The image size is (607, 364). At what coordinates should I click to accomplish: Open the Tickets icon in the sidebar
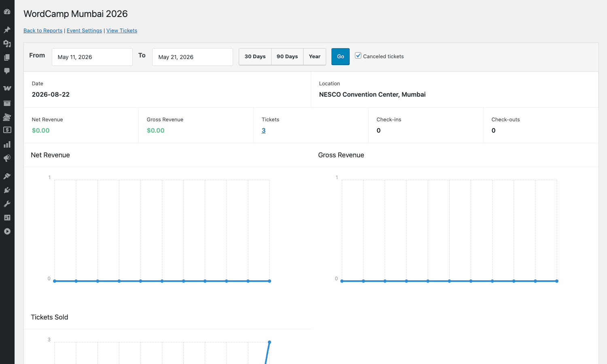(x=7, y=117)
